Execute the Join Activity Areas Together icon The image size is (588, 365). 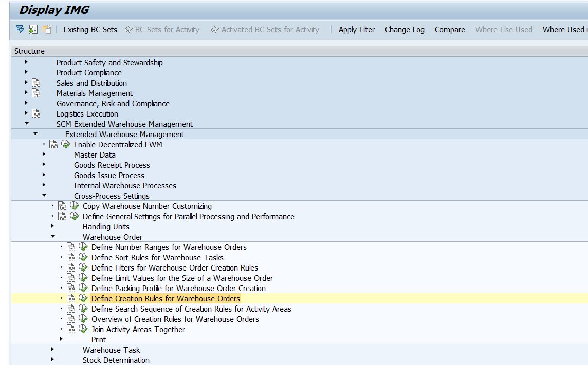pos(83,330)
